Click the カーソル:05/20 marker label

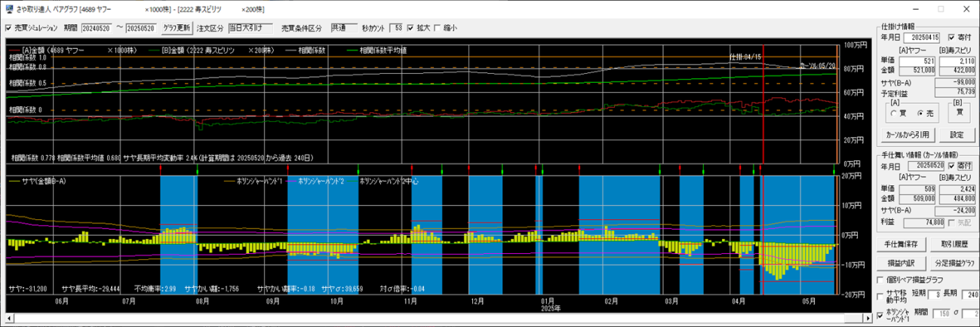click(816, 66)
